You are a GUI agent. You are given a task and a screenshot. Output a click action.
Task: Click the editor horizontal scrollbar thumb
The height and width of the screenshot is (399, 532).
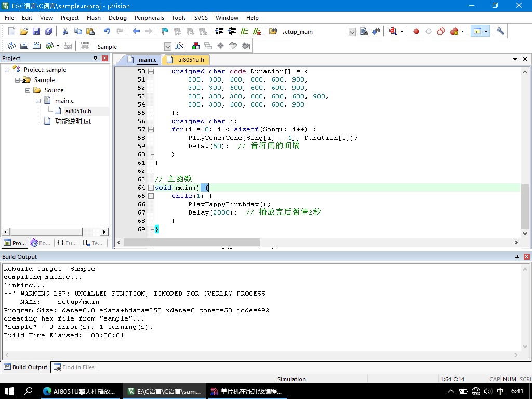192,242
